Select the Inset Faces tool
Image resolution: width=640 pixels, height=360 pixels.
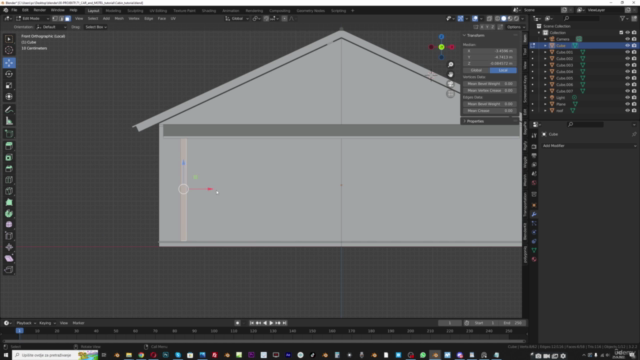(9, 158)
